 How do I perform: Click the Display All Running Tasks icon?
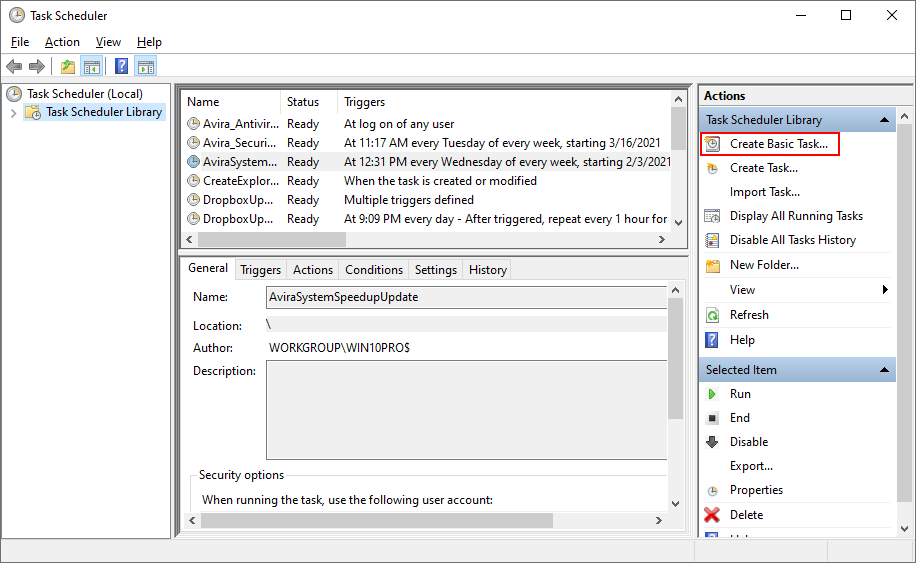click(x=712, y=216)
